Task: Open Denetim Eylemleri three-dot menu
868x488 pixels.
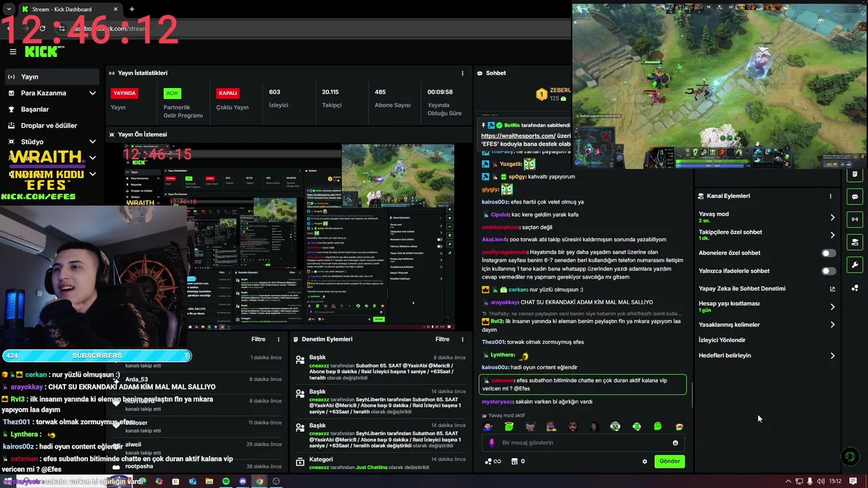Action: pos(462,340)
